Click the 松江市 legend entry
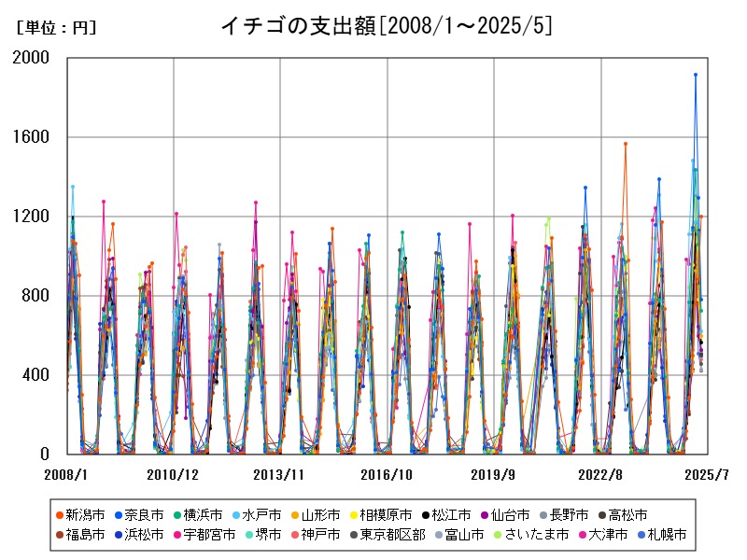 [446, 515]
